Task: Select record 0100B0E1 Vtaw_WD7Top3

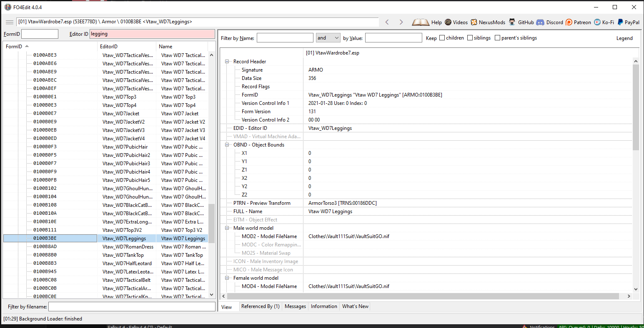Action: [x=105, y=97]
